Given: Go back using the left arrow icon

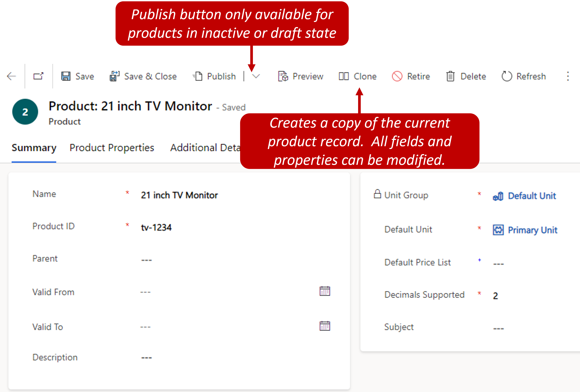Looking at the screenshot, I should [x=11, y=76].
